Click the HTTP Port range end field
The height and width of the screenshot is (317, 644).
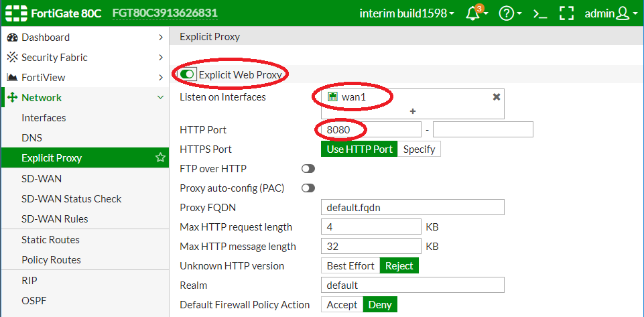(x=483, y=130)
